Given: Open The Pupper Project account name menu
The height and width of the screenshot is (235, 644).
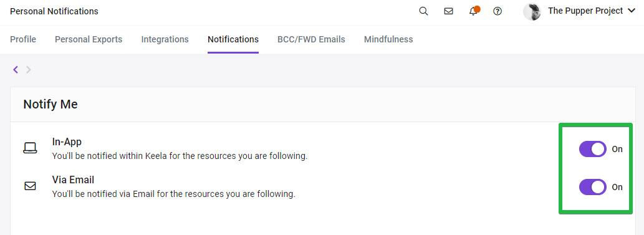Looking at the screenshot, I should 585,11.
